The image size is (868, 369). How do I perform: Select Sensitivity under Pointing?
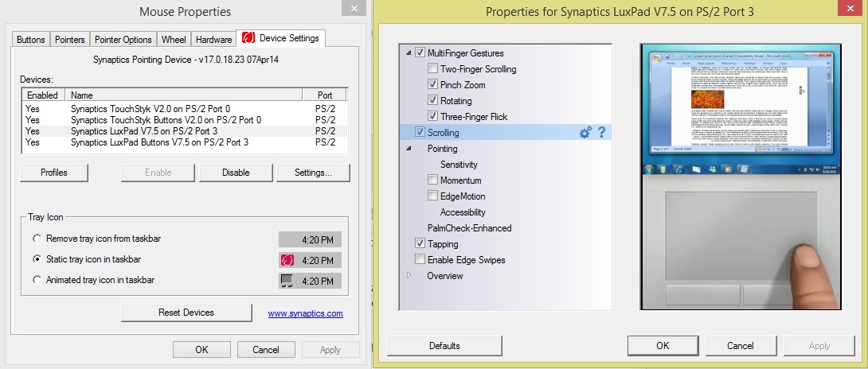tap(459, 165)
